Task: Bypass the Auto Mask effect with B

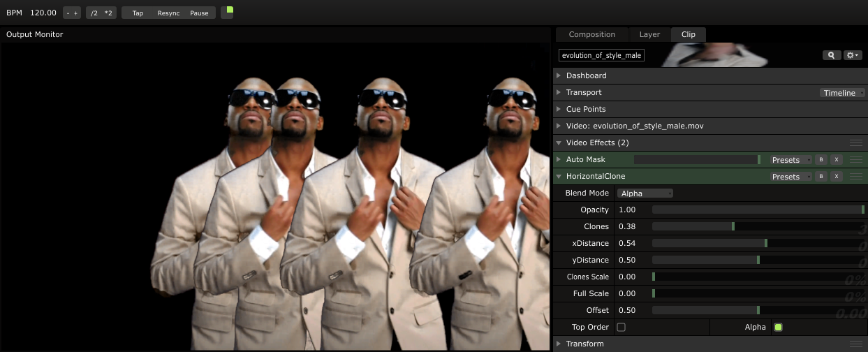Action: point(822,160)
